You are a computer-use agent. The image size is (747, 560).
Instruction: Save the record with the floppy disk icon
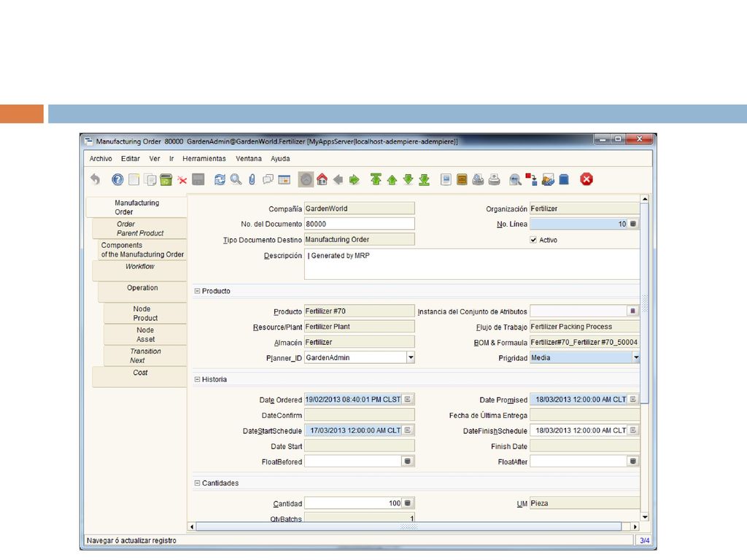click(198, 179)
